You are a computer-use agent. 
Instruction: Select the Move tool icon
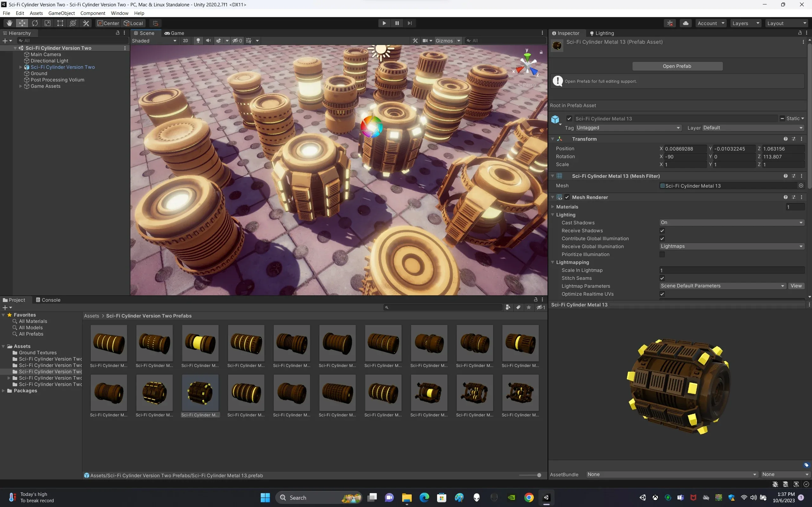[x=22, y=23]
